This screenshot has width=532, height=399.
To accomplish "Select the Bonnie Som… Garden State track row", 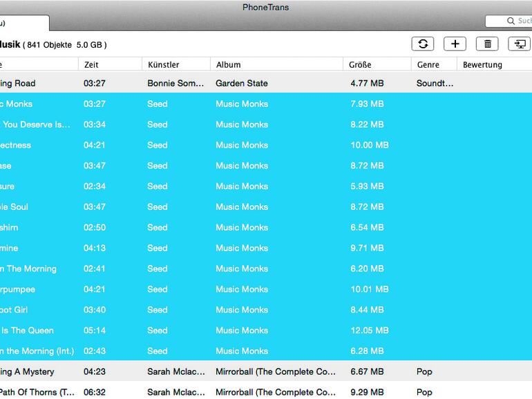I will coord(242,84).
